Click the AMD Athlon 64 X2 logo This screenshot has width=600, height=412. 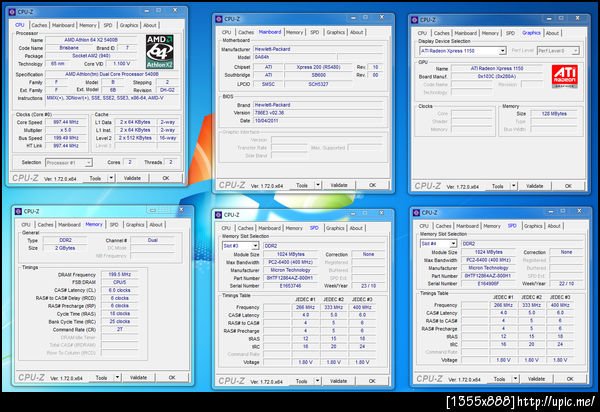tap(160, 52)
